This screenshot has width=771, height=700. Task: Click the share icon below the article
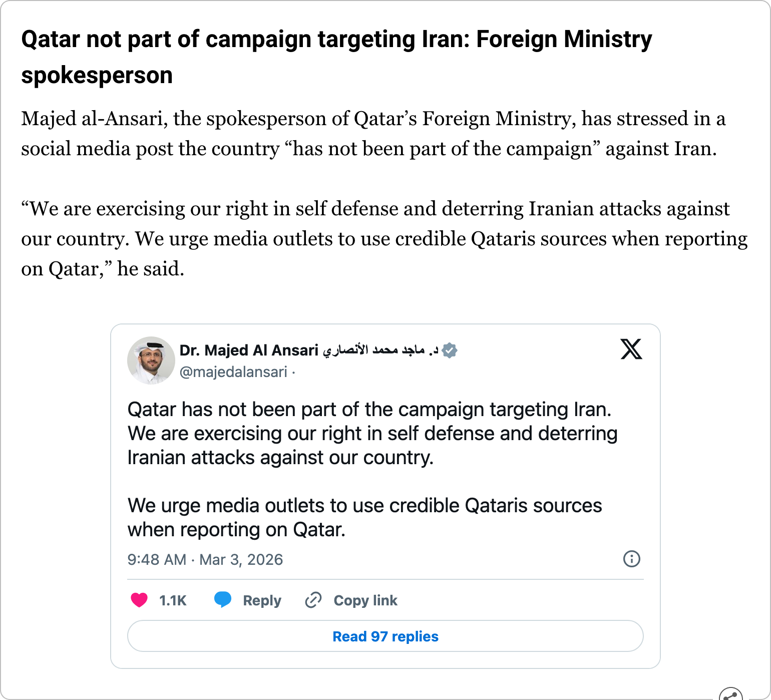pos(731,695)
